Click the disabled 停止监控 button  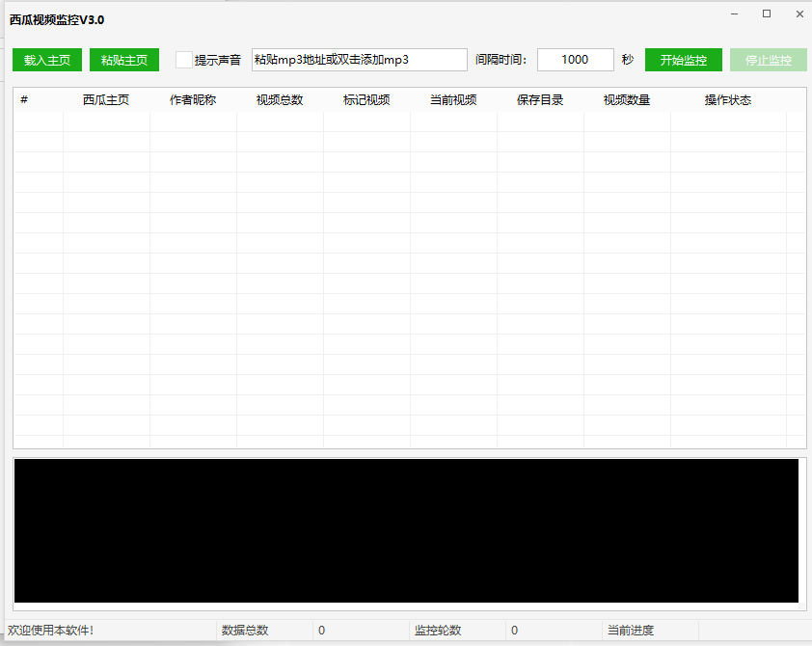768,60
